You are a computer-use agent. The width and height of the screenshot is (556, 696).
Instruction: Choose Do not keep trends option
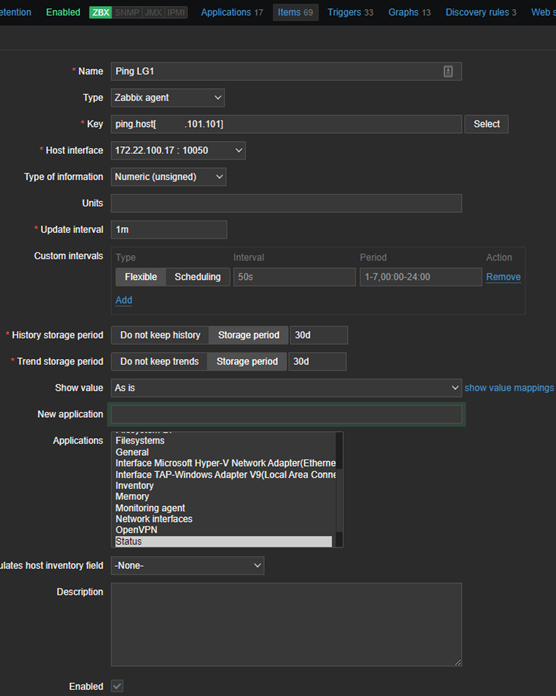point(159,361)
